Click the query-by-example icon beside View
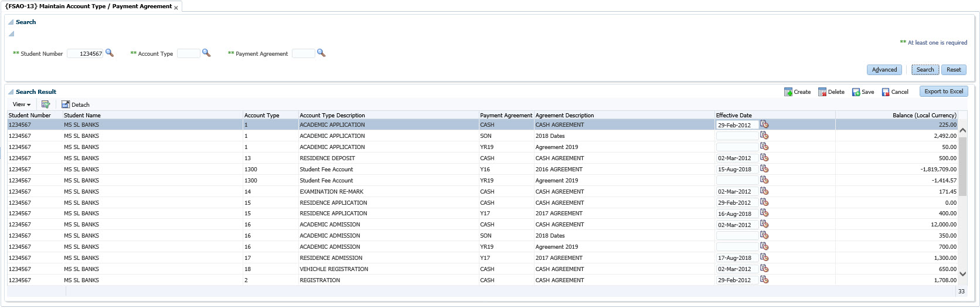The height and width of the screenshot is (308, 980). point(46,104)
